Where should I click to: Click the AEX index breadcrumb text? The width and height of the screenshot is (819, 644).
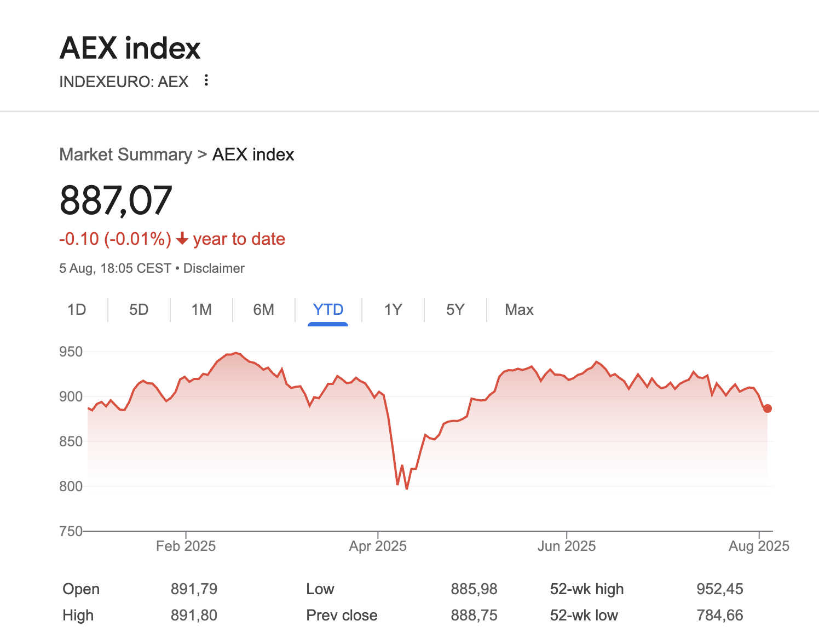253,155
